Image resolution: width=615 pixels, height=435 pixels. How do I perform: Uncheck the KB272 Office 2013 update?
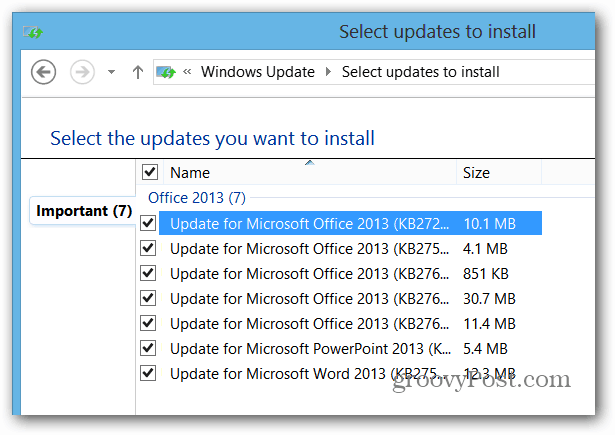pos(148,223)
